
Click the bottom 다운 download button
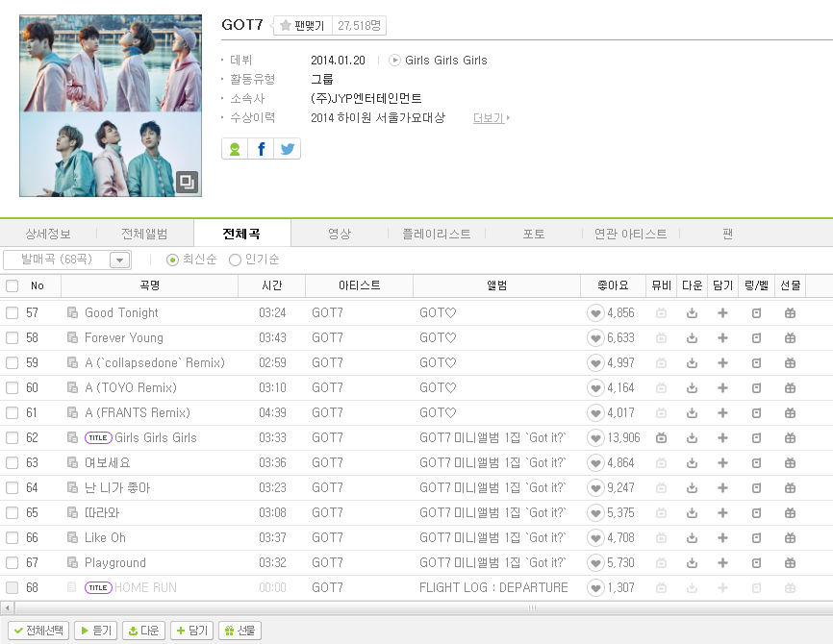pyautogui.click(x=144, y=631)
